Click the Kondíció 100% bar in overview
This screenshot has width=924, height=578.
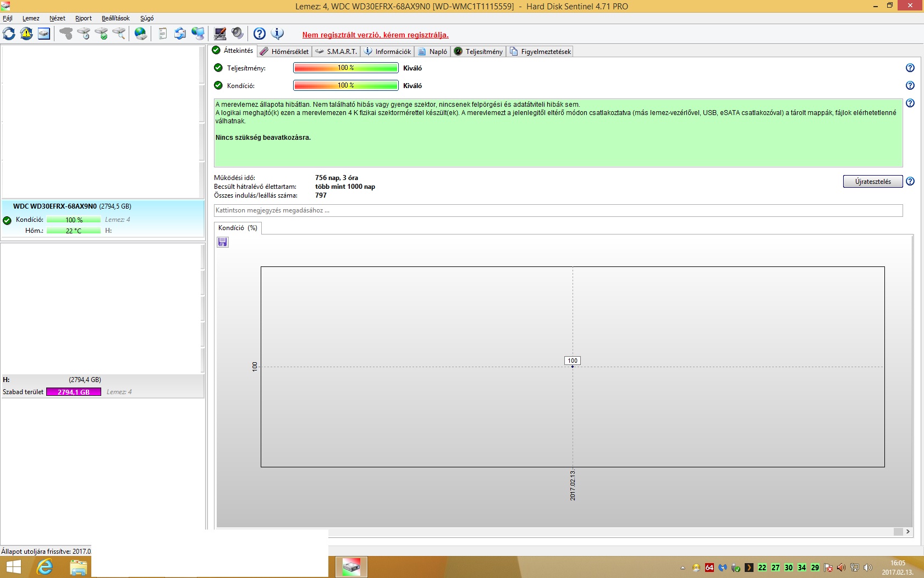click(345, 85)
